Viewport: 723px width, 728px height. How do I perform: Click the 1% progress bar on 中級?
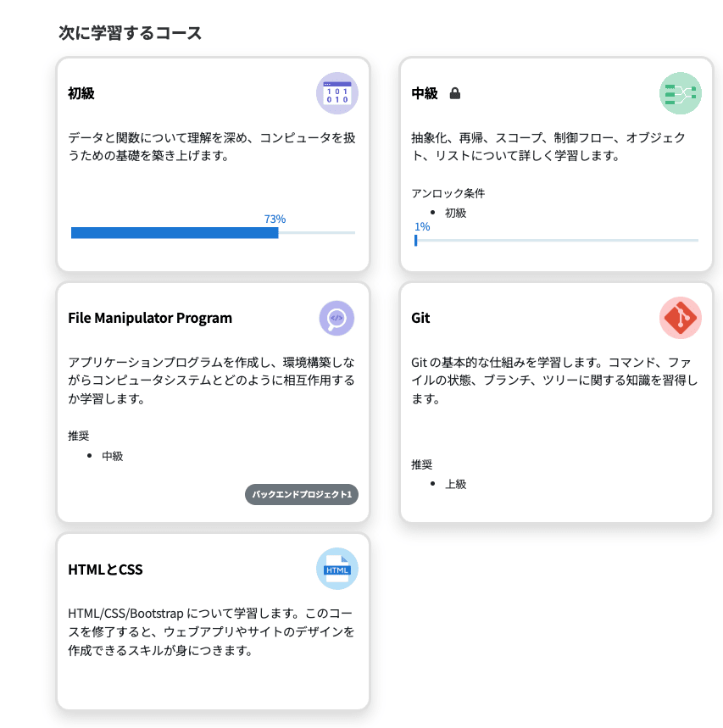(556, 241)
